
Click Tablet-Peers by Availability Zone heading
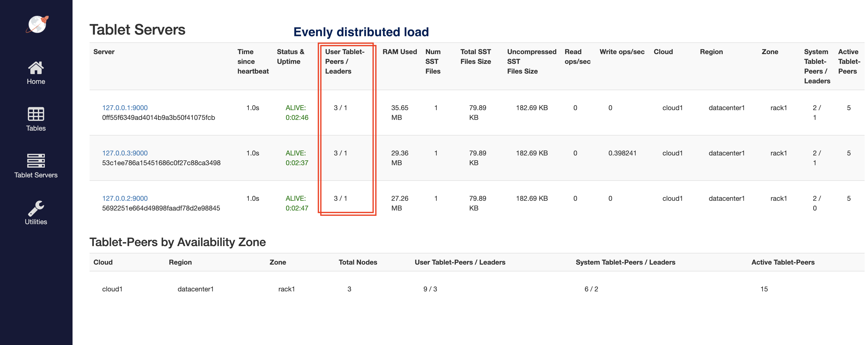click(177, 242)
